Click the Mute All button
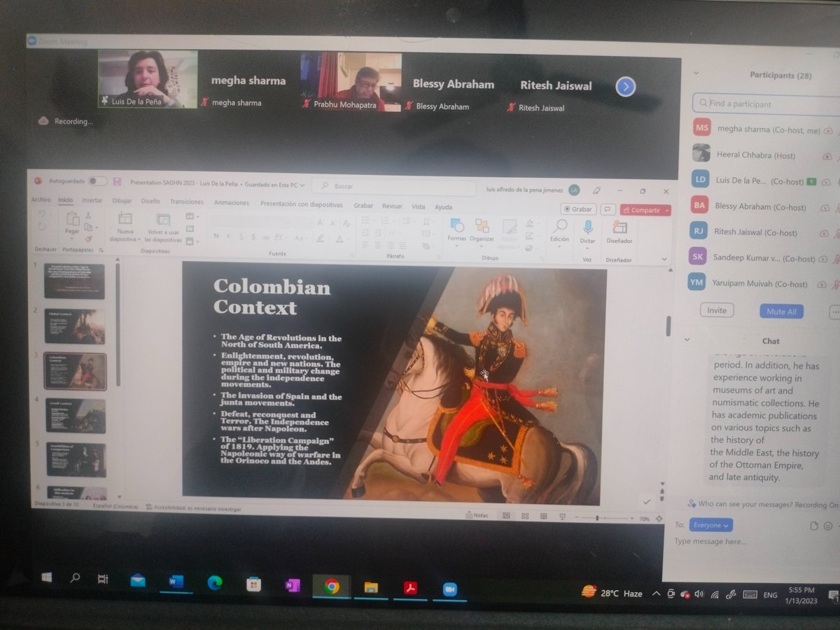The width and height of the screenshot is (840, 630). click(x=781, y=311)
